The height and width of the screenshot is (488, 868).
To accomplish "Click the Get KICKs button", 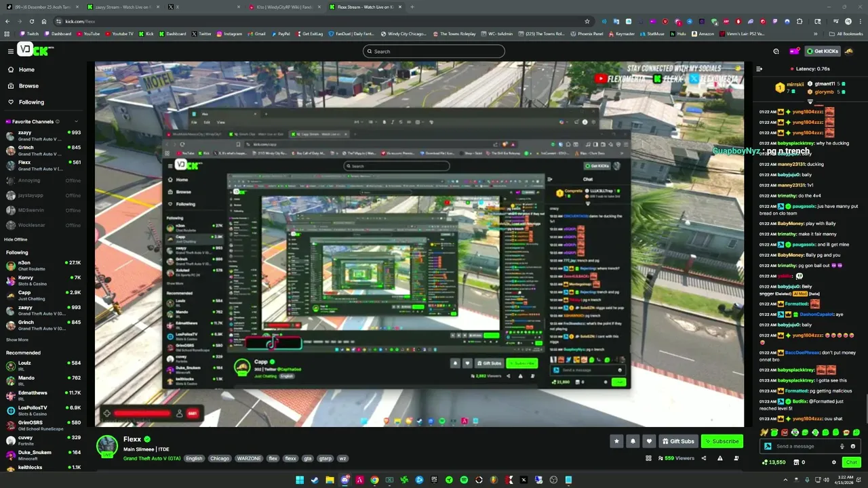I will (x=822, y=51).
